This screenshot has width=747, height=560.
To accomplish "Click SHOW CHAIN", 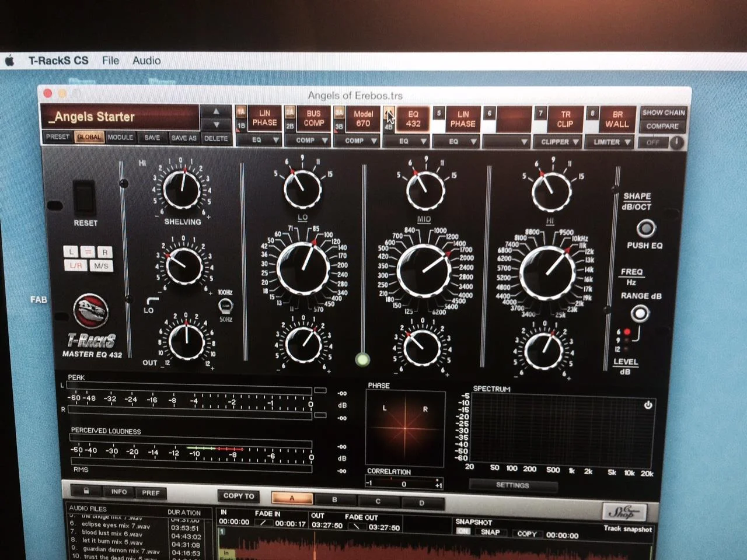I will coord(664,113).
